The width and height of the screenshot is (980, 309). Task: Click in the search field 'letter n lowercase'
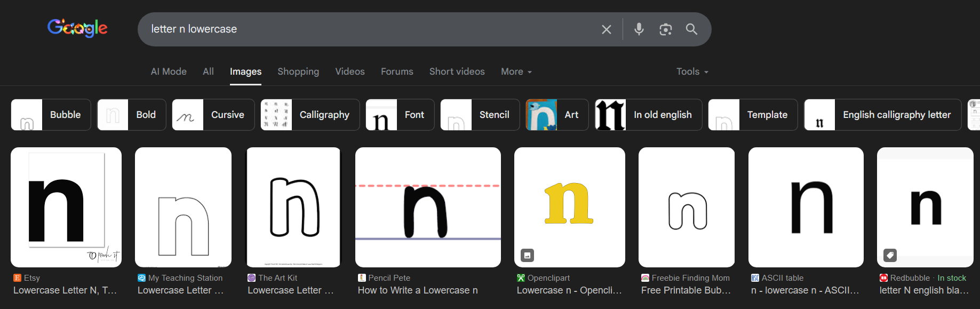pos(368,29)
